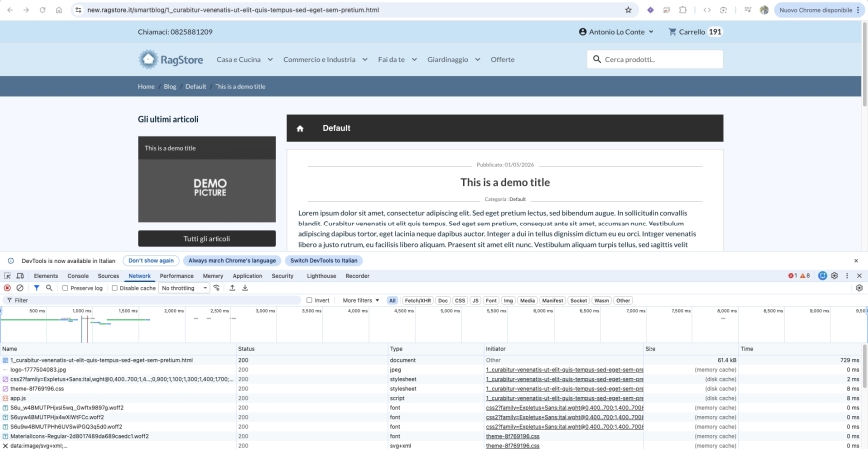Open DevTools three-dot customize menu
The image size is (868, 449).
pos(847,275)
